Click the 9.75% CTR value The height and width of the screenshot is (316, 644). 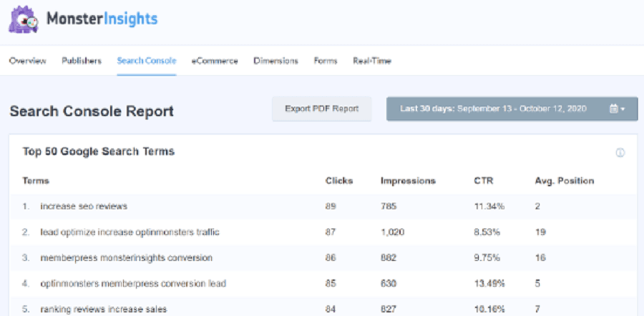pos(487,258)
